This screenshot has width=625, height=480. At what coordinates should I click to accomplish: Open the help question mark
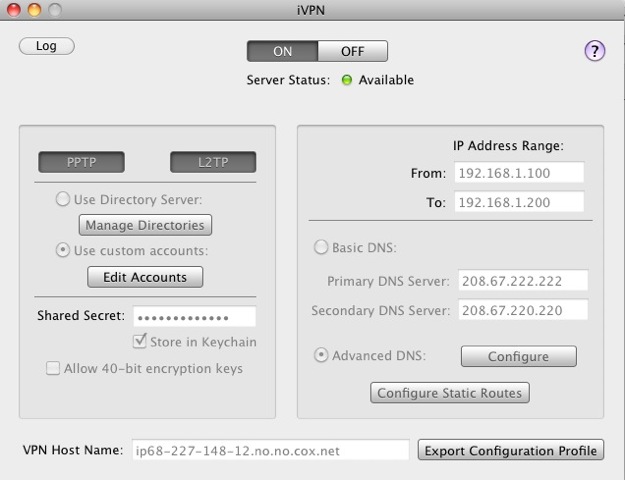[595, 51]
